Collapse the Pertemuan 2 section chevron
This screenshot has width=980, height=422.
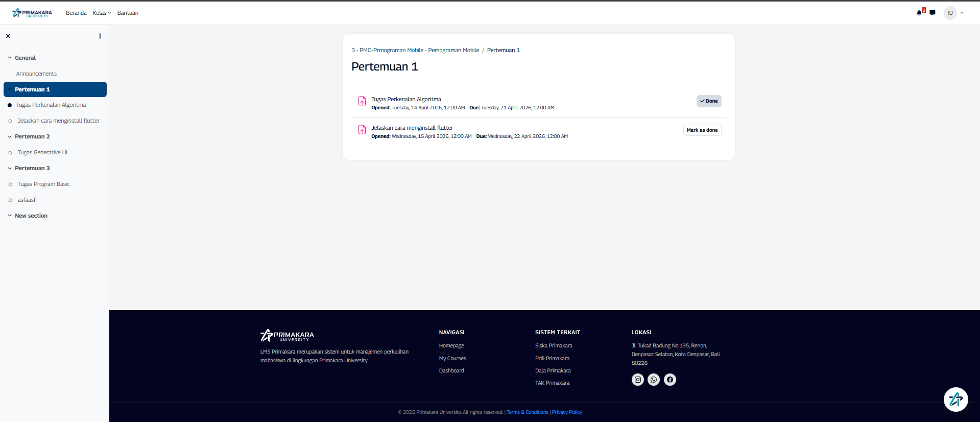[10, 136]
